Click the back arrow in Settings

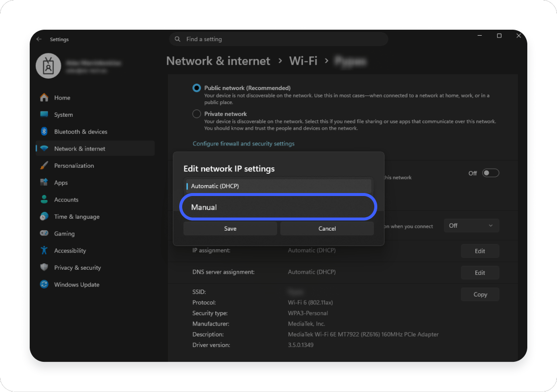[39, 39]
